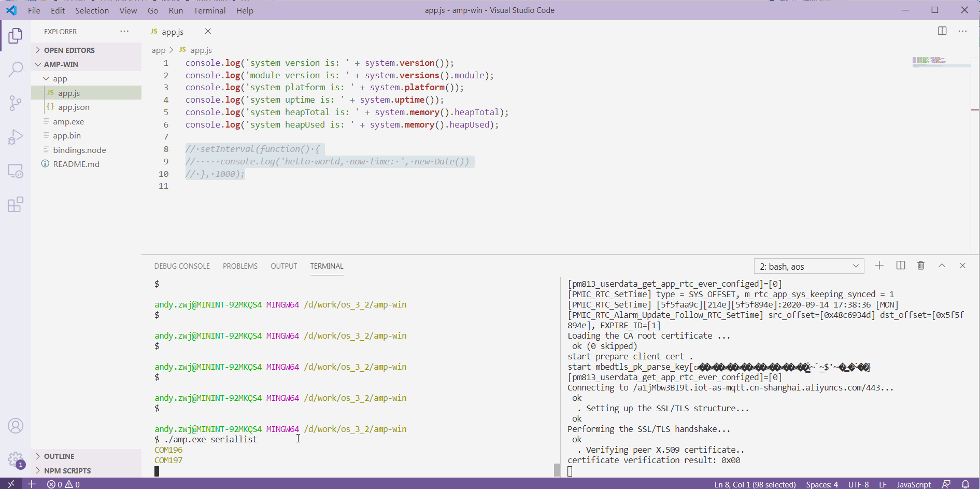Open the notifications bell icon
980x489 pixels.
(965, 484)
